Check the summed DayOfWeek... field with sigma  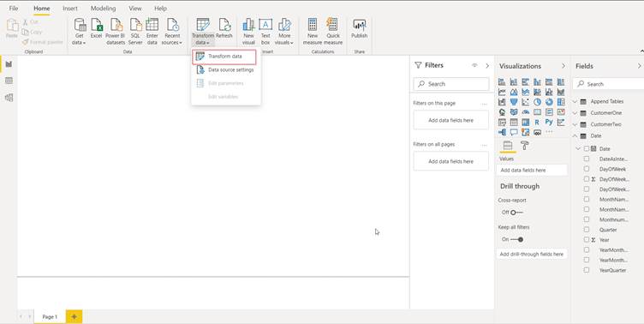tap(587, 179)
